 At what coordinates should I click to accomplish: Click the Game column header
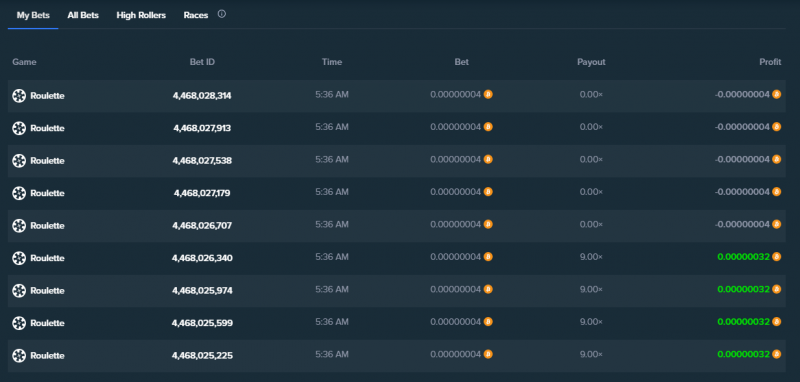click(x=24, y=62)
